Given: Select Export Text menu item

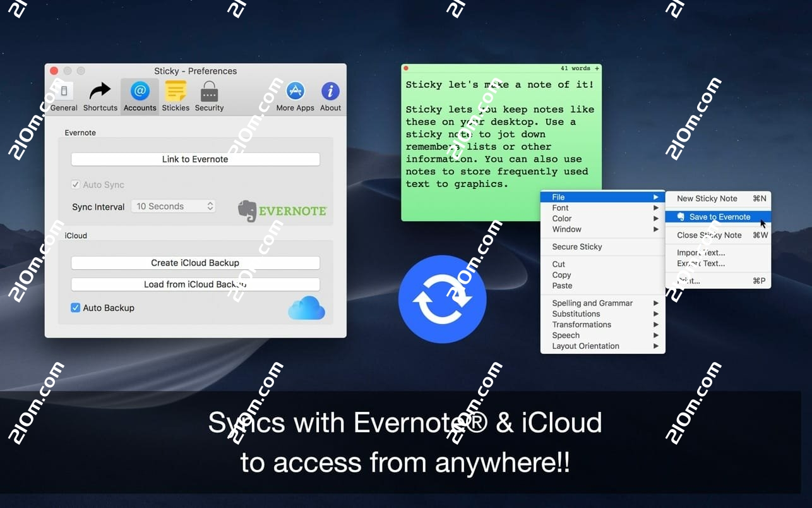Looking at the screenshot, I should (x=719, y=263).
